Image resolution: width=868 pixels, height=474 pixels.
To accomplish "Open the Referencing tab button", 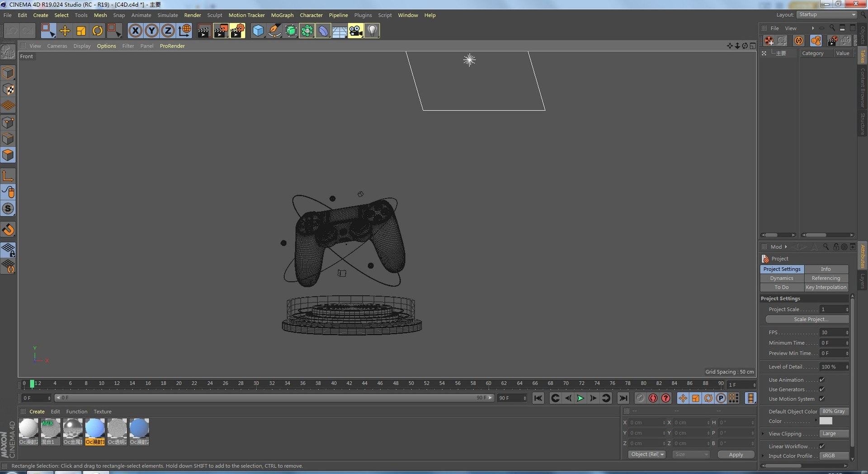I will coord(826,278).
